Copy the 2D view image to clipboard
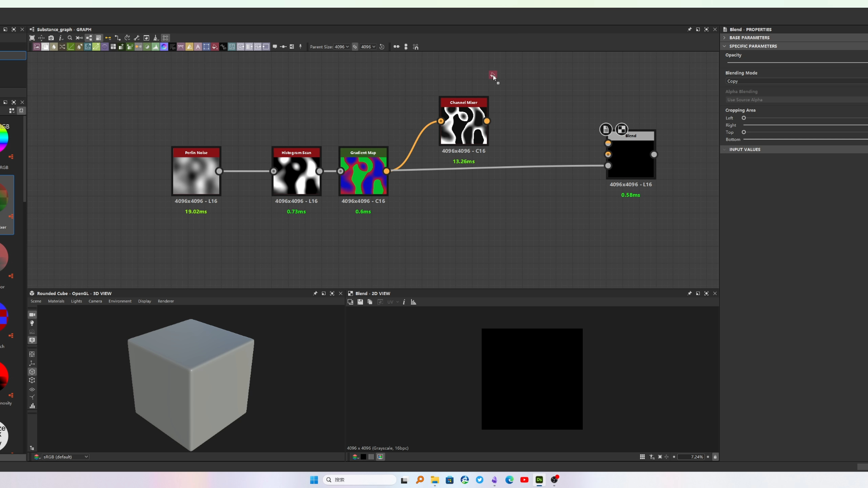Screen dimensions: 868x488 (370, 302)
